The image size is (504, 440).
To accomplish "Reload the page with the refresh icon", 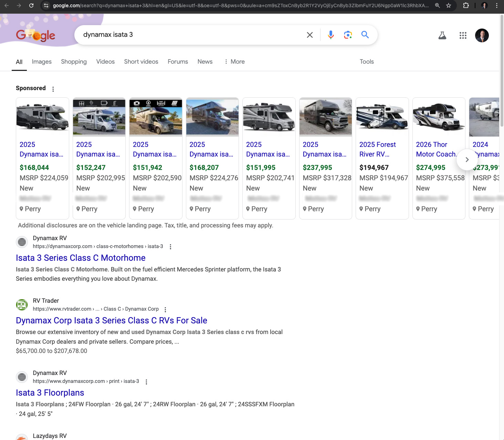I will click(x=31, y=6).
